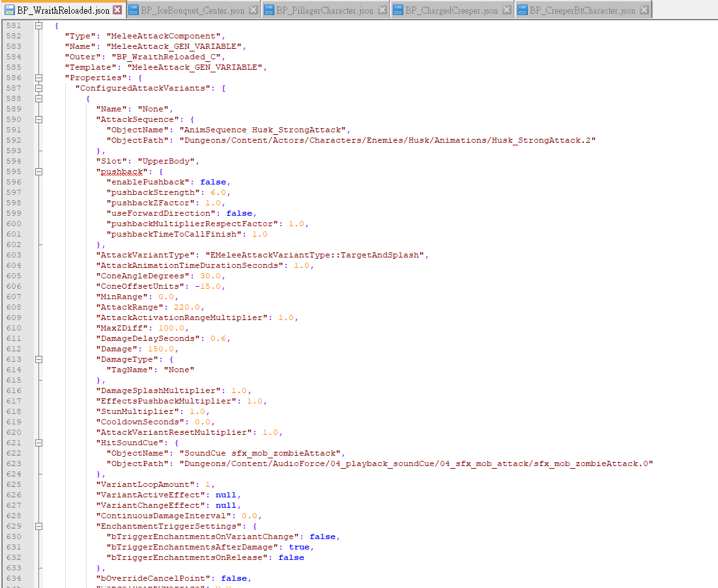Click save icon on BP_ChargedCreeper.json tab

(x=398, y=10)
